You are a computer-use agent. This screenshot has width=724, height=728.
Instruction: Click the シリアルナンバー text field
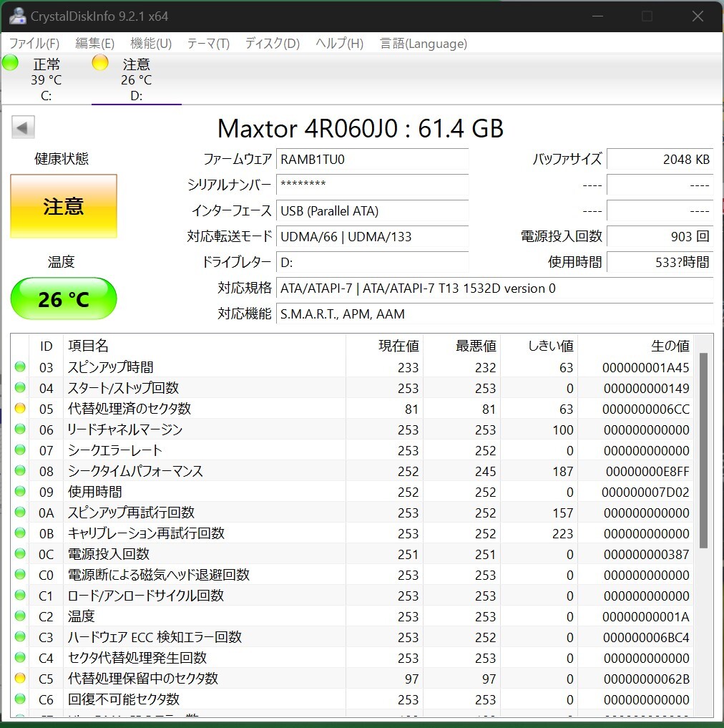pos(372,185)
